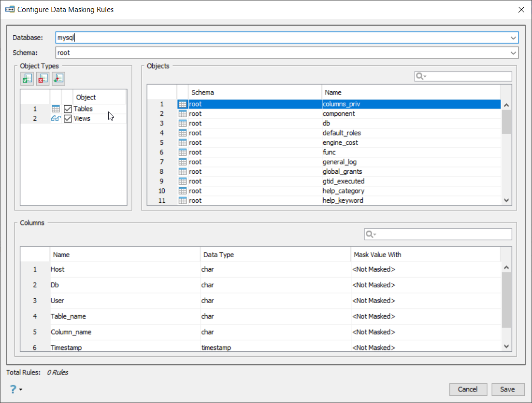This screenshot has width=532, height=403.
Task: Click the Views glasses icon in Object Types
Action: [56, 119]
